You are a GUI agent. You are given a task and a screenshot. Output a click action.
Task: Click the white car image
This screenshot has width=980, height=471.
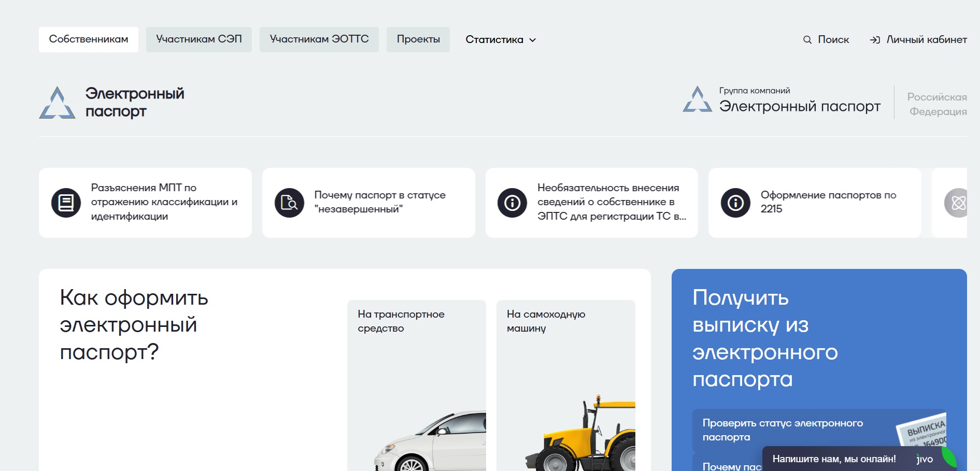coord(430,441)
